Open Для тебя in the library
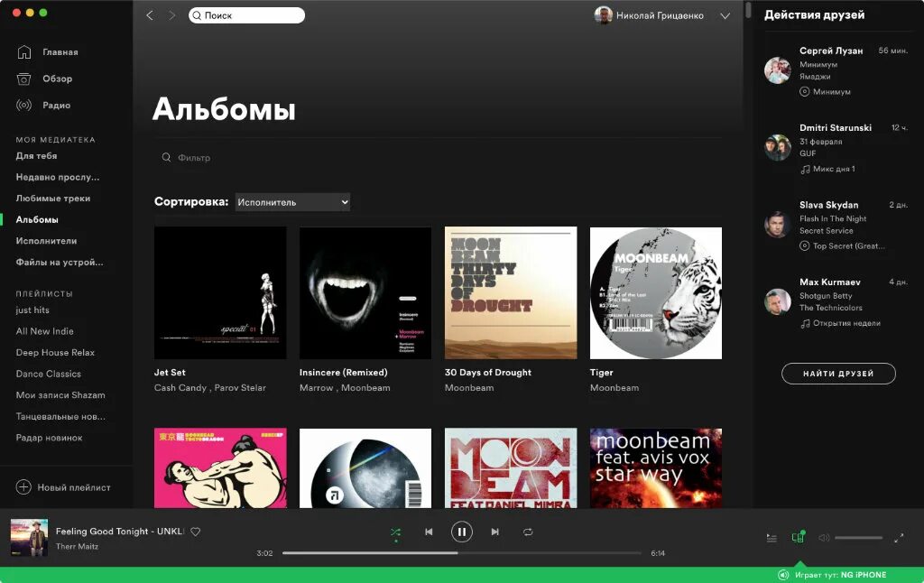 (x=36, y=155)
